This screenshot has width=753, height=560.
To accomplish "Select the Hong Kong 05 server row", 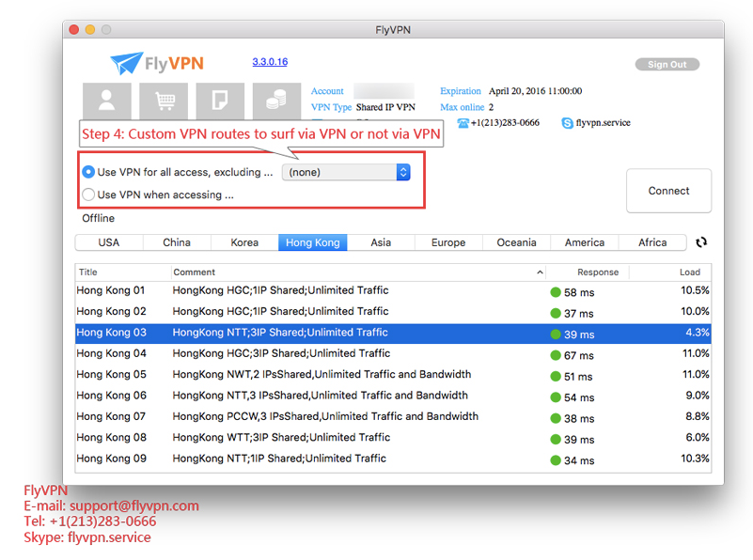I will [393, 375].
